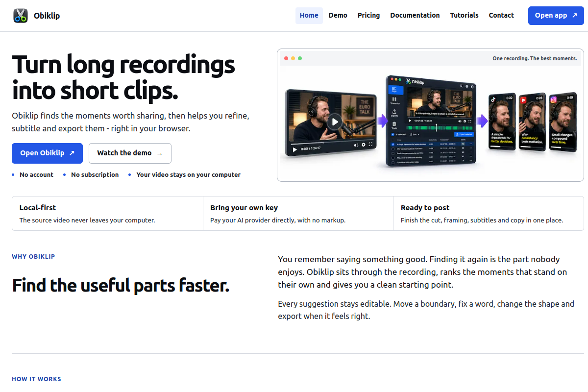Toggle the '8 selected' select-all checkbox
This screenshot has width=588, height=392.
pos(393,134)
